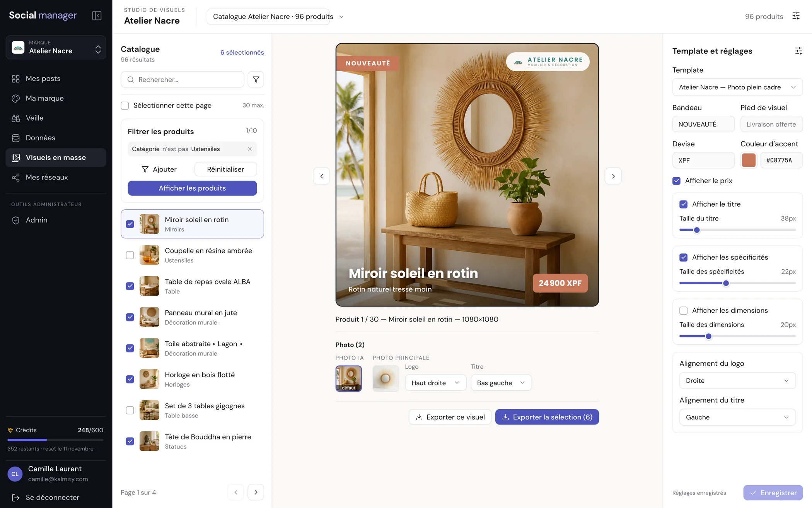Select Set de 3 tables gigognes checkbox

coord(130,410)
